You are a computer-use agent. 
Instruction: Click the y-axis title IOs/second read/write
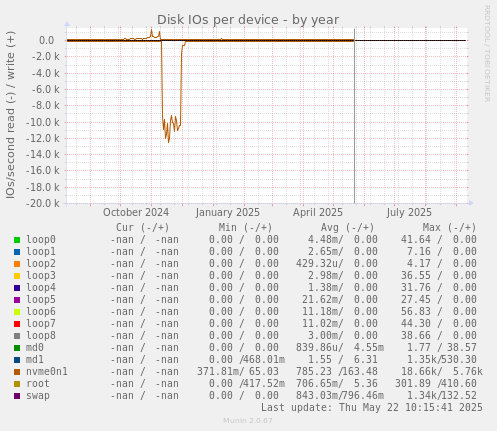[10, 115]
